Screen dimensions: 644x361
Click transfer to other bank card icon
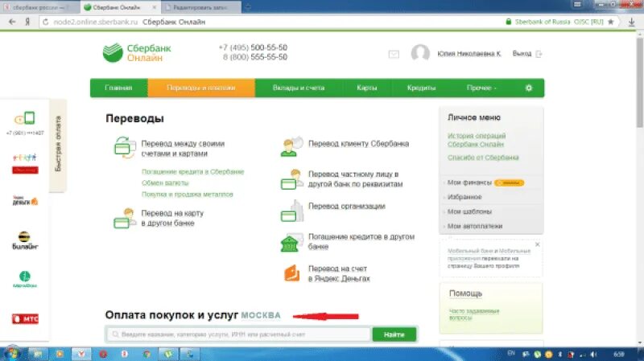pyautogui.click(x=125, y=218)
